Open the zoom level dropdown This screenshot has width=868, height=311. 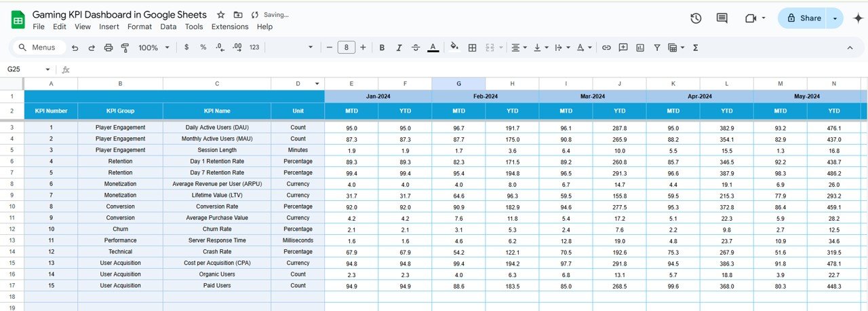click(153, 48)
